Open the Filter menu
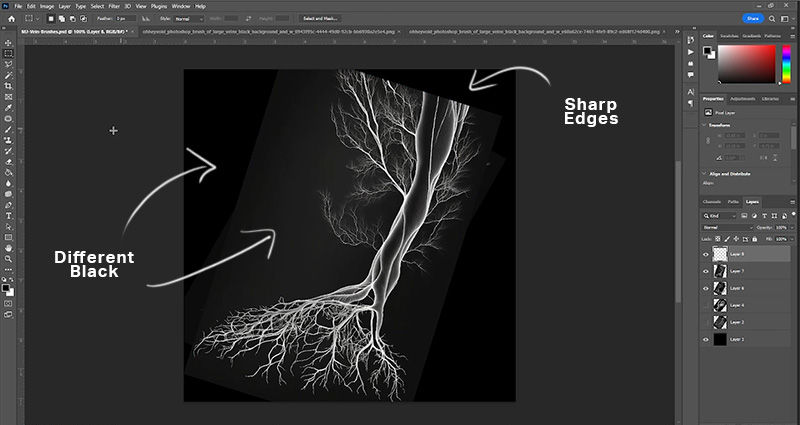Viewport: 800px width, 425px height. [x=114, y=6]
